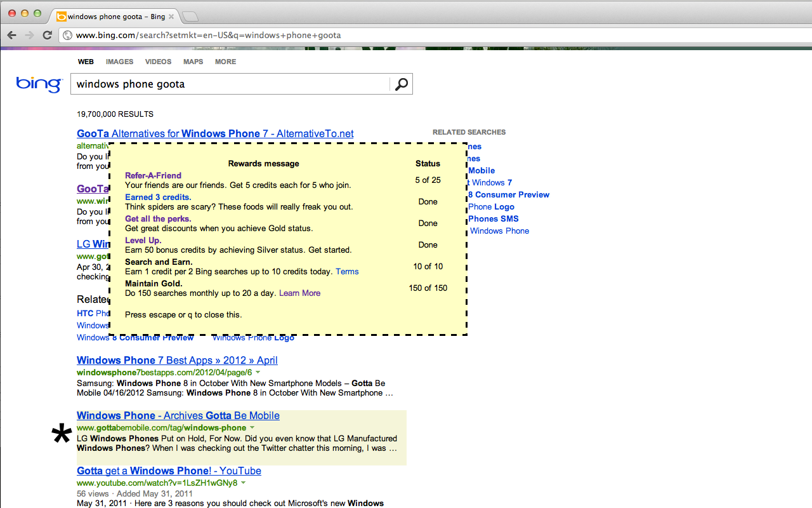
Task: Click 'Press escape or q to close this.' text
Action: 183,314
